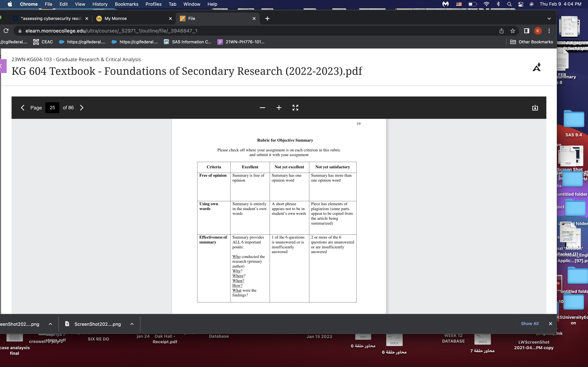Toggle Chrome side panel icon
Image resolution: width=588 pixels, height=367 pixels.
tap(527, 31)
